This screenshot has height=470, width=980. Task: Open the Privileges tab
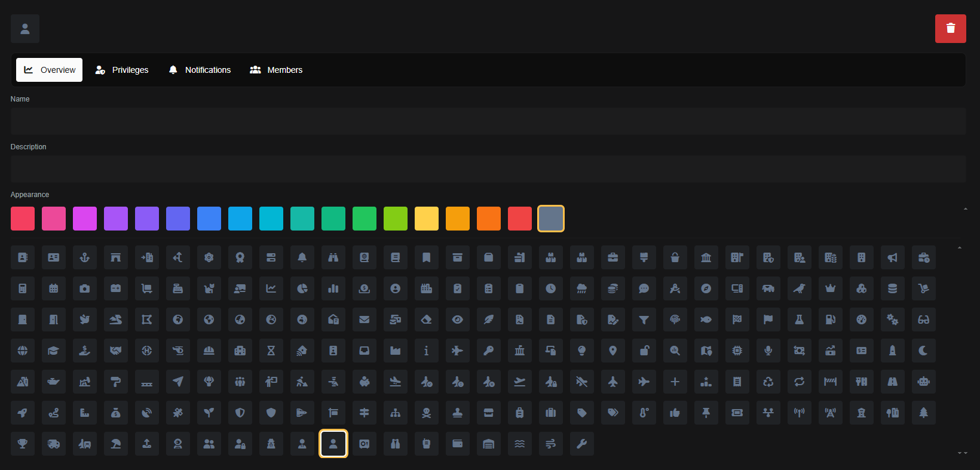[x=122, y=70]
